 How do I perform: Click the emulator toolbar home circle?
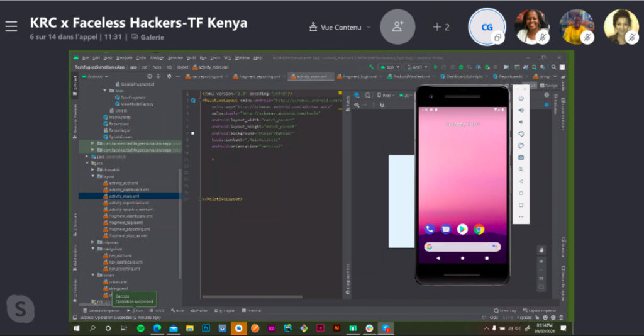coord(521,193)
